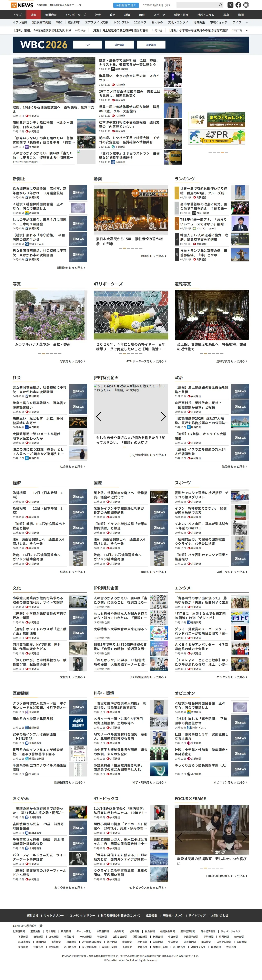This screenshot has height=980, width=262.
Task: Open the 47PR banner ad
Action: click(217, 137)
